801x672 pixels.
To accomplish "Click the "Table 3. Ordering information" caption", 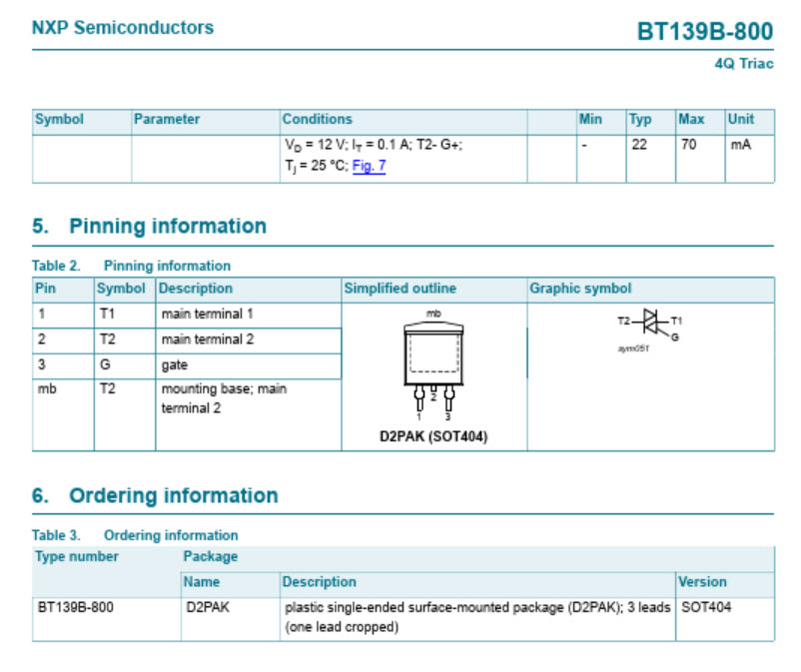I will click(x=135, y=535).
